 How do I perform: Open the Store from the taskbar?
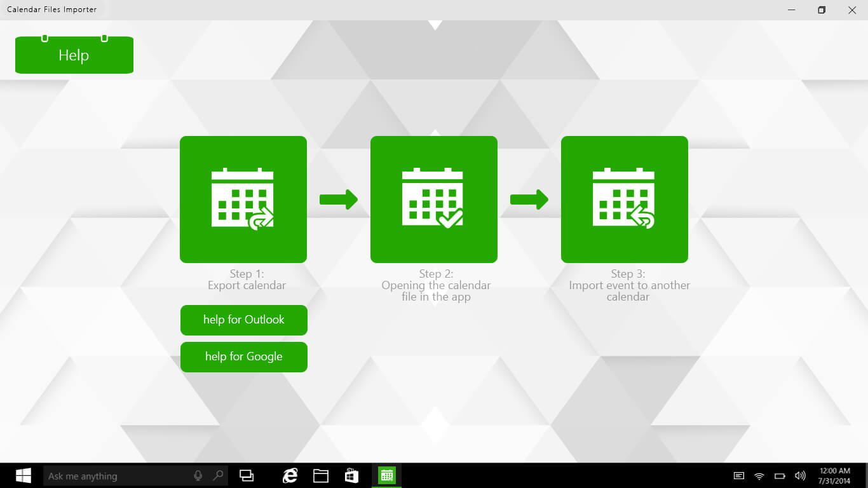352,475
